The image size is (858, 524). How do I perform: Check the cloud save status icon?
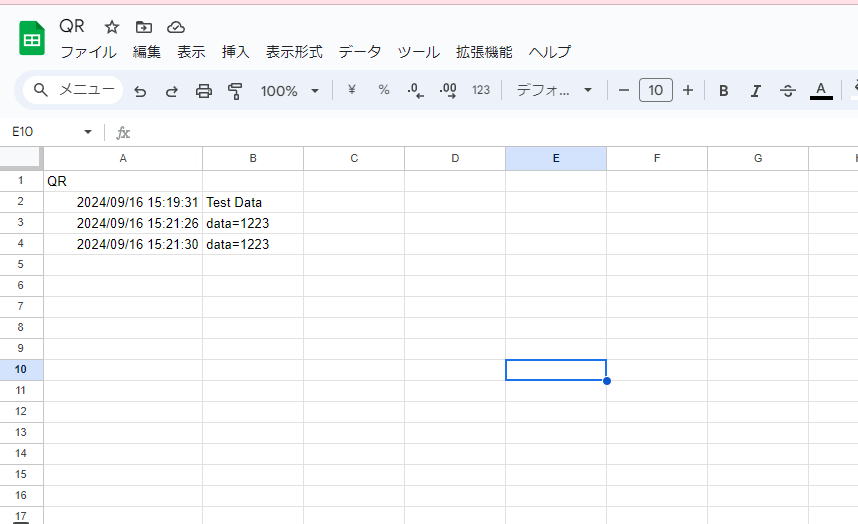(176, 27)
